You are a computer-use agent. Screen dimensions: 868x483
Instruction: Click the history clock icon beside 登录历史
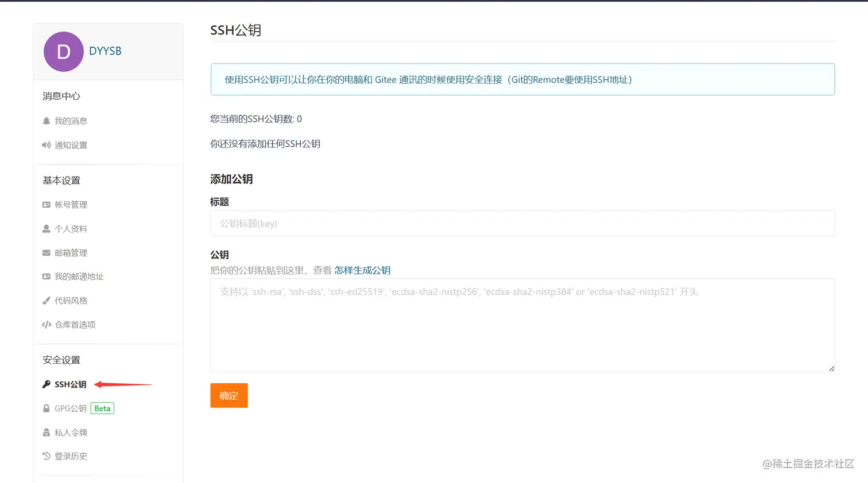tap(46, 456)
